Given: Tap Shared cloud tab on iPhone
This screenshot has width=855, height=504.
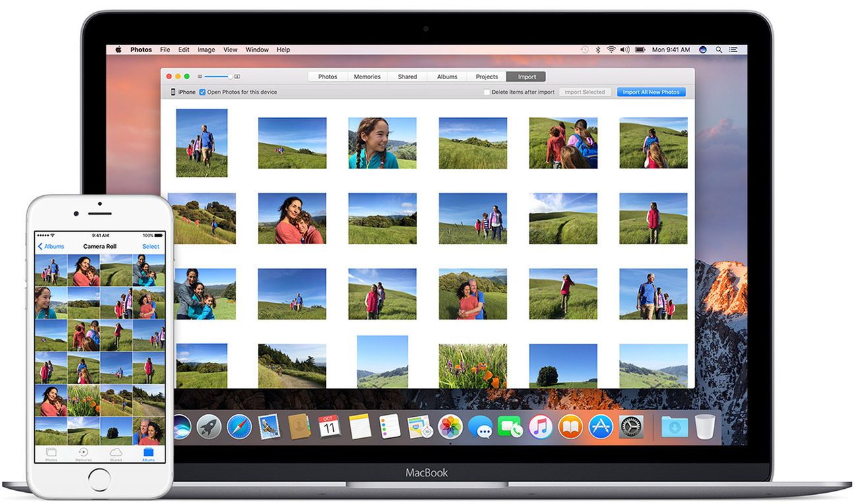Looking at the screenshot, I should click(x=116, y=454).
